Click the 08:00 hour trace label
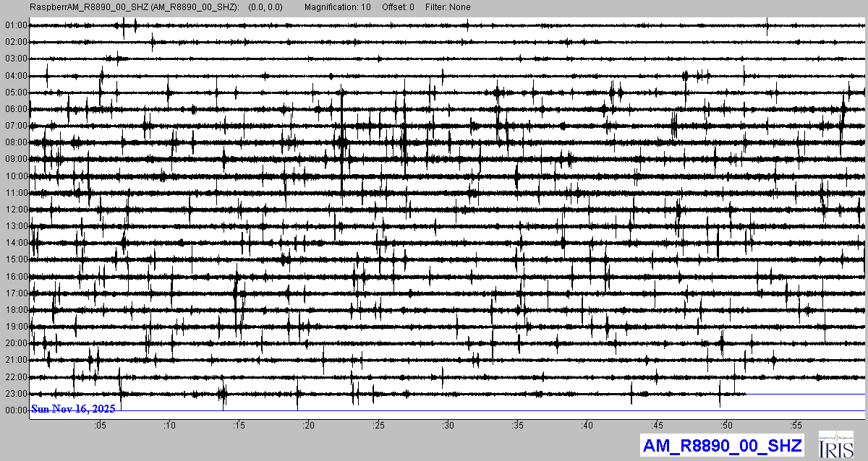868x461 pixels. click(x=16, y=142)
